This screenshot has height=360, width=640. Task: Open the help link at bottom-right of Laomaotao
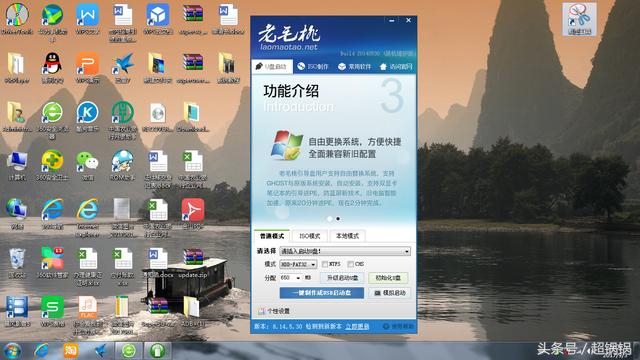(x=398, y=326)
